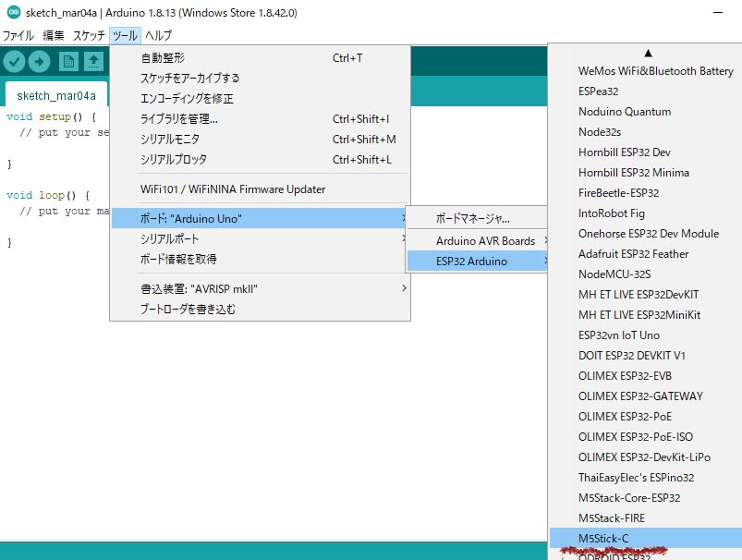Open ボードマネージャ...
The height and width of the screenshot is (560, 742).
[477, 218]
